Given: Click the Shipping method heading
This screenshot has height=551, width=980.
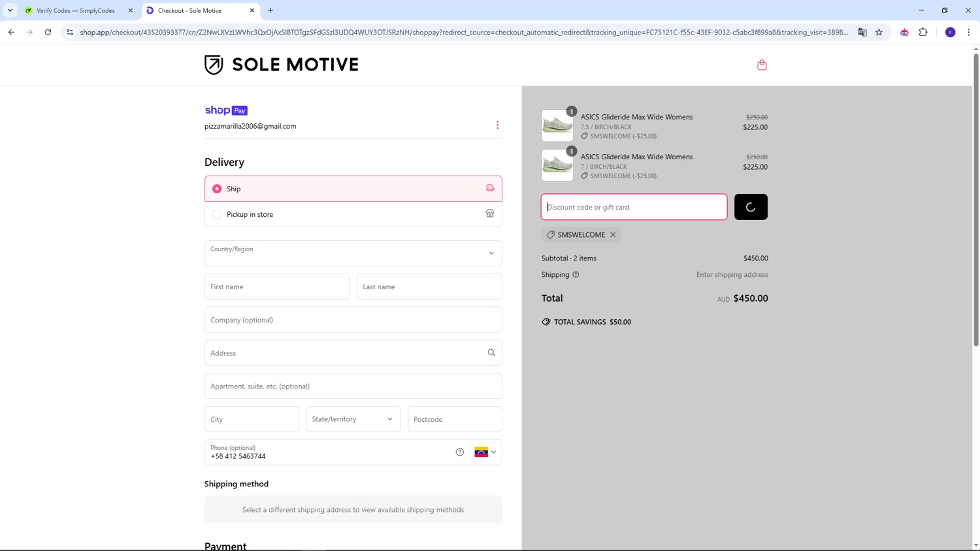Looking at the screenshot, I should coord(237,484).
